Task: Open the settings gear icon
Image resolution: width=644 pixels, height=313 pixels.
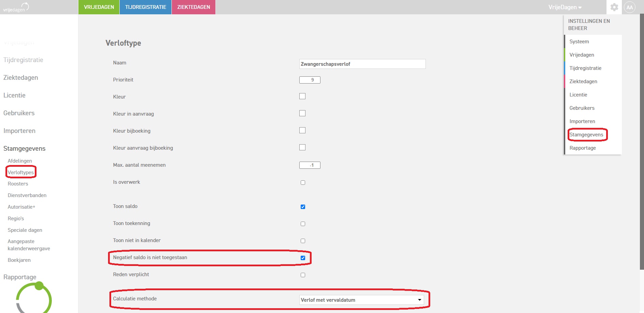Action: point(614,7)
